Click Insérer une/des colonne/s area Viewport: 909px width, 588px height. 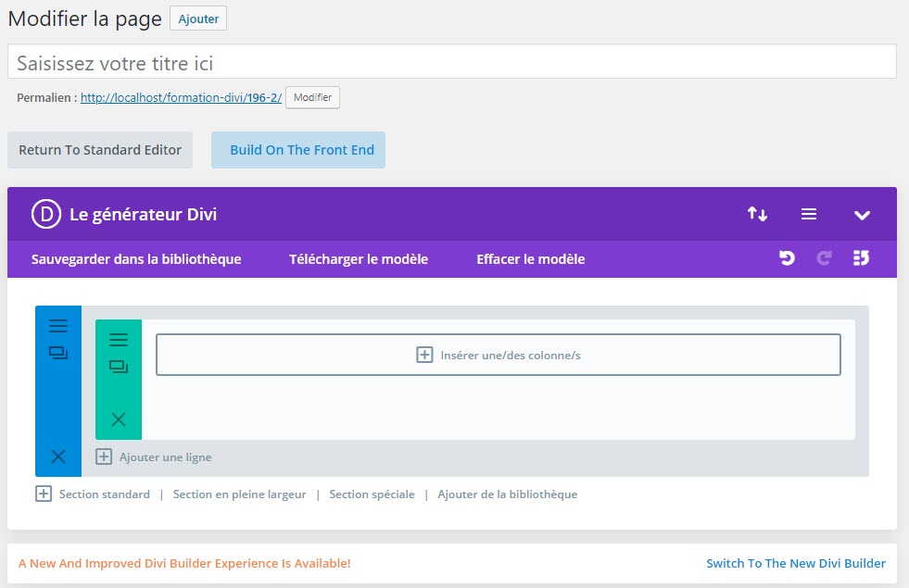tap(499, 355)
